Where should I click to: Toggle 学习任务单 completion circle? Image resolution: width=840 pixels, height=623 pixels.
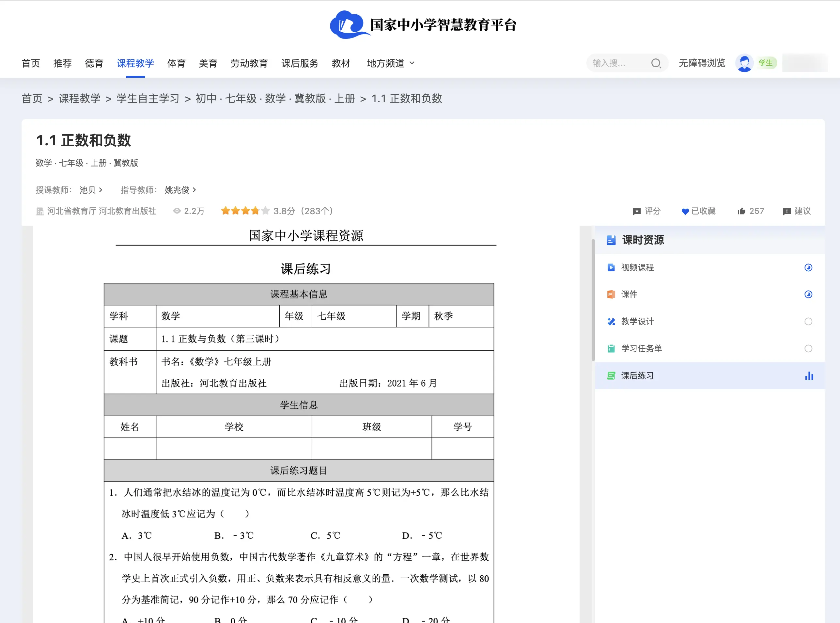tap(808, 348)
